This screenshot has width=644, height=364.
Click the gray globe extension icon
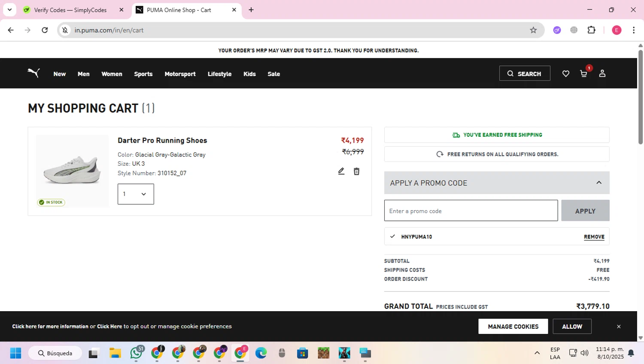pyautogui.click(x=574, y=30)
